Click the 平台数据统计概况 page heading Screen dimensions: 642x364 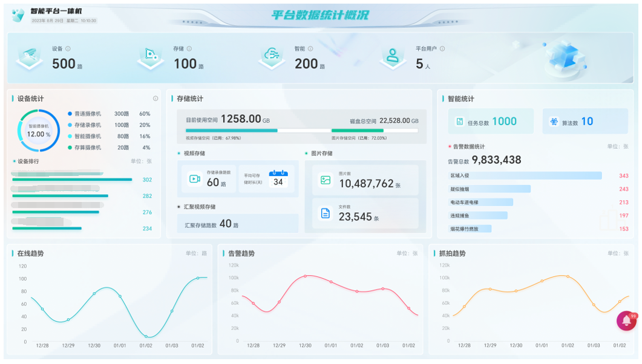click(319, 15)
